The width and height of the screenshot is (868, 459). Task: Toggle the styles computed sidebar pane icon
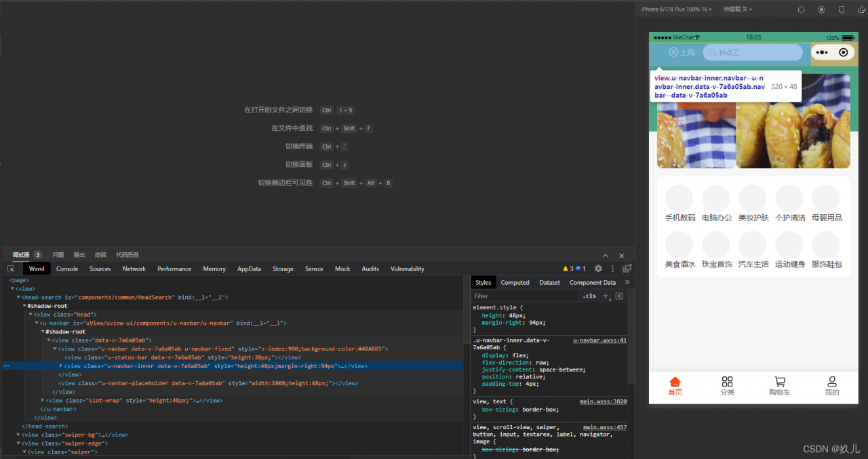(x=619, y=296)
